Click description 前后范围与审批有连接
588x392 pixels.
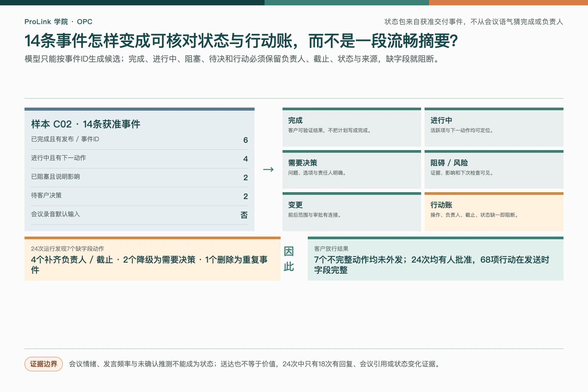click(315, 215)
